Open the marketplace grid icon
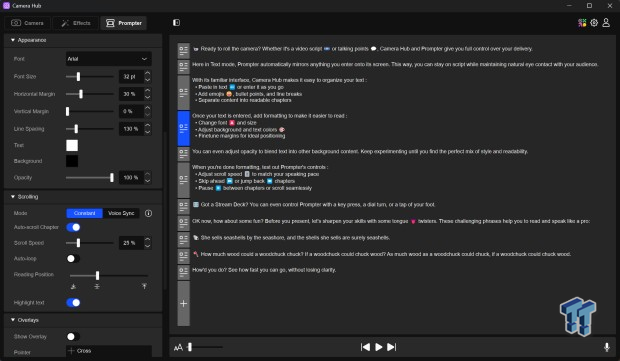 (582, 23)
